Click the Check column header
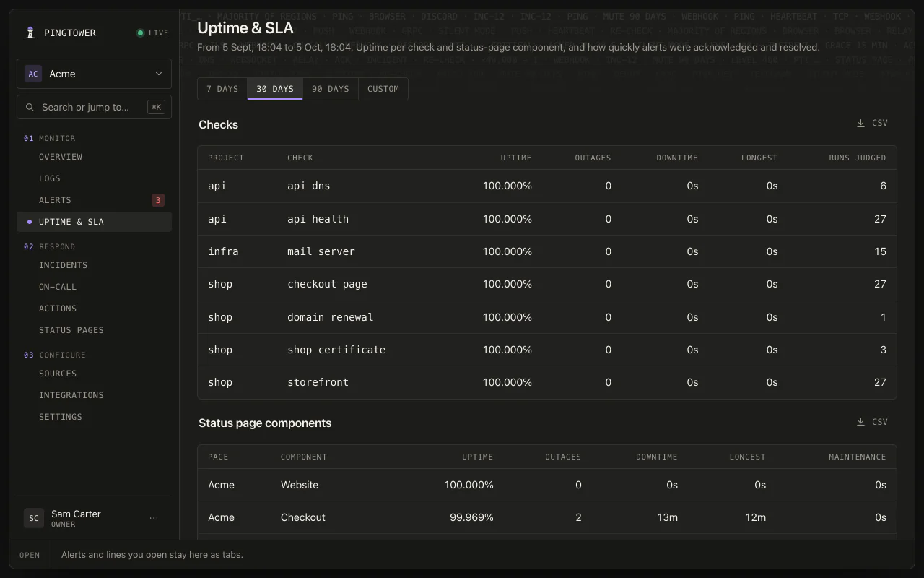 (x=300, y=158)
